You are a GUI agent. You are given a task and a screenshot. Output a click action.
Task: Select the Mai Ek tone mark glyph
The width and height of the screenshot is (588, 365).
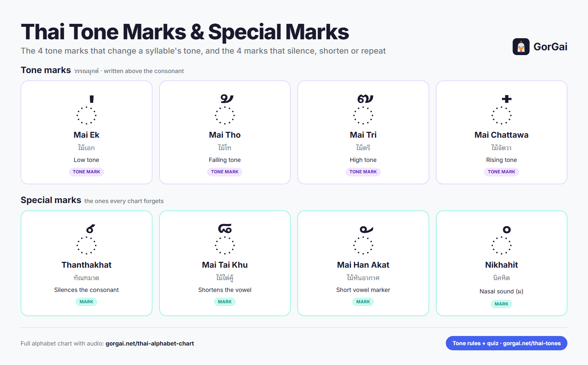[x=92, y=99]
